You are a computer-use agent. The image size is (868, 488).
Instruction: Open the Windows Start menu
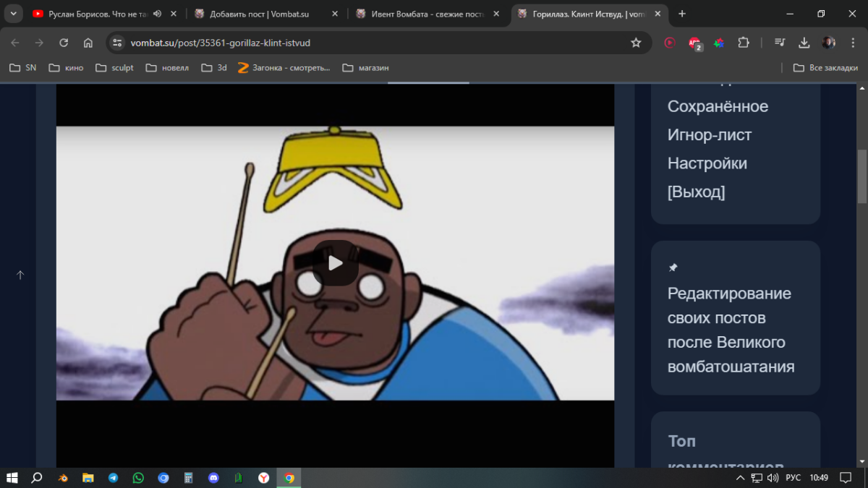[12, 478]
